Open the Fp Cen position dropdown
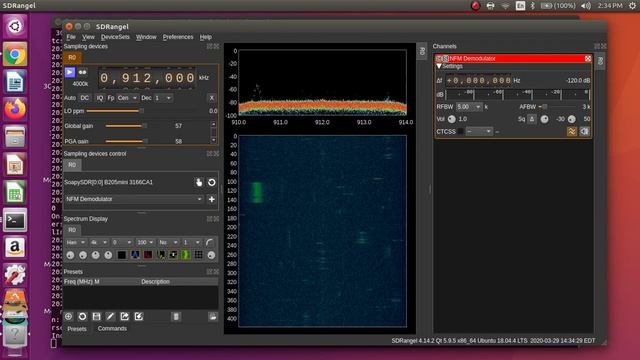Screen dimensions: 640x360 coord(127,98)
